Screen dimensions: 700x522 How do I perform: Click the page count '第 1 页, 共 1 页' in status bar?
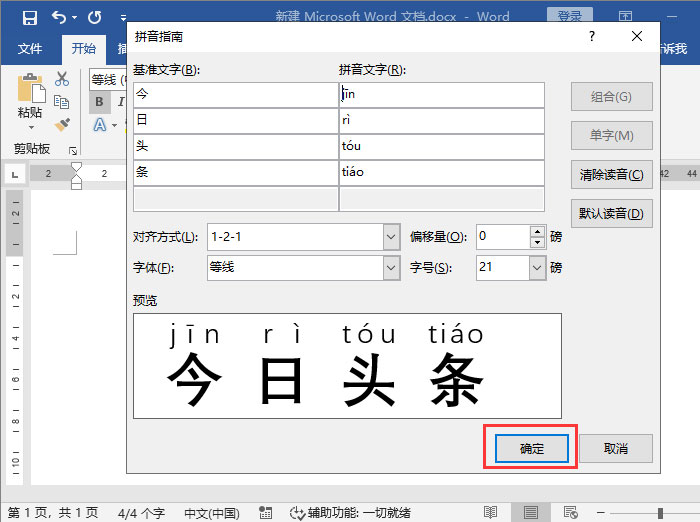click(x=53, y=513)
